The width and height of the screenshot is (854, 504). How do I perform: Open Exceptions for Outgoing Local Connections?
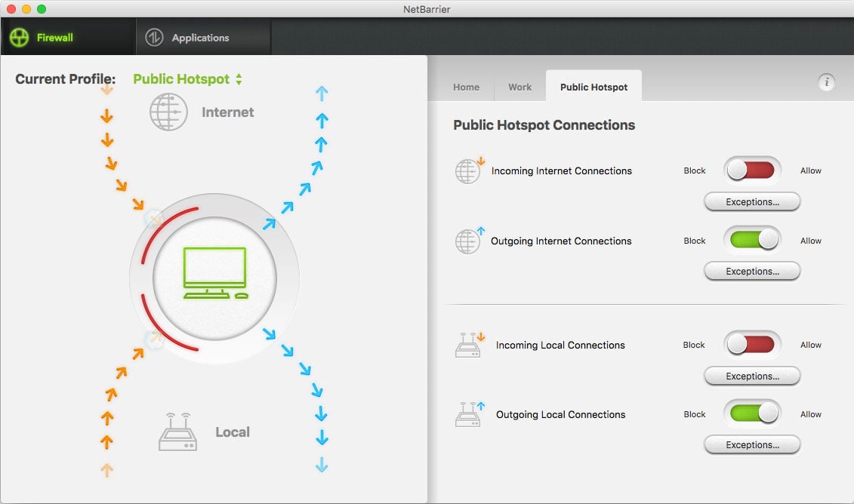point(752,444)
